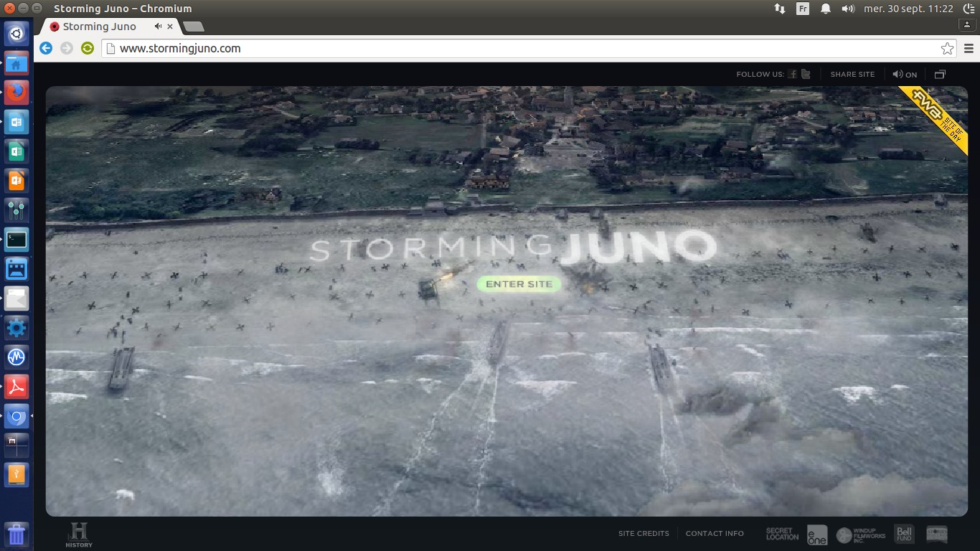Viewport: 980px width, 551px height.
Task: Open the Word document app in the launcher
Action: 17,121
